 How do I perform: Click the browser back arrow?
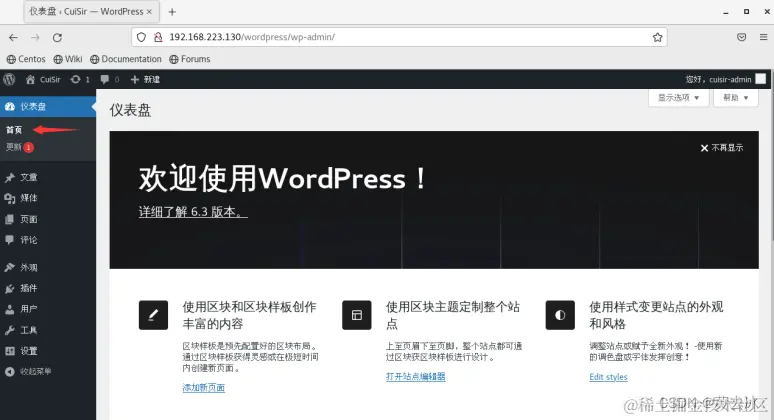pos(13,38)
